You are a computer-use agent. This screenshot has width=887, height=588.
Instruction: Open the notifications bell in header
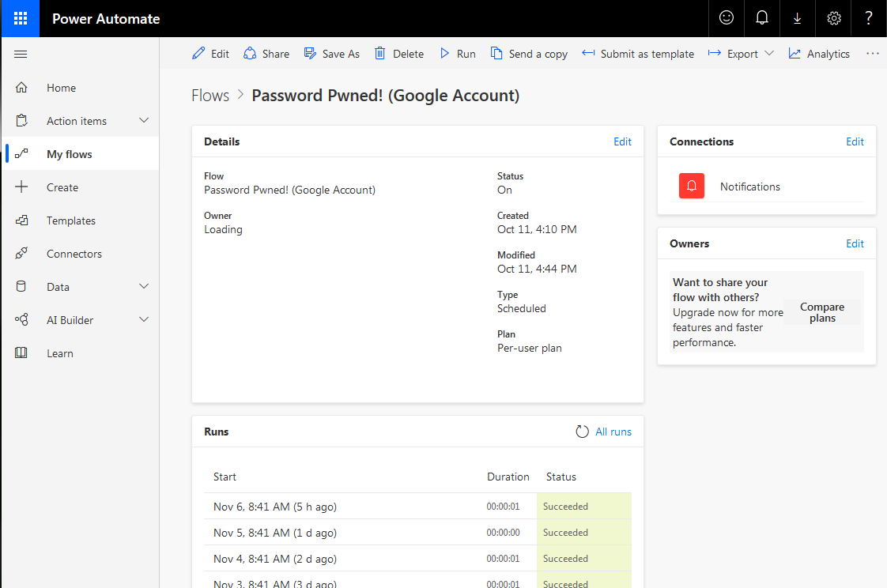click(762, 18)
